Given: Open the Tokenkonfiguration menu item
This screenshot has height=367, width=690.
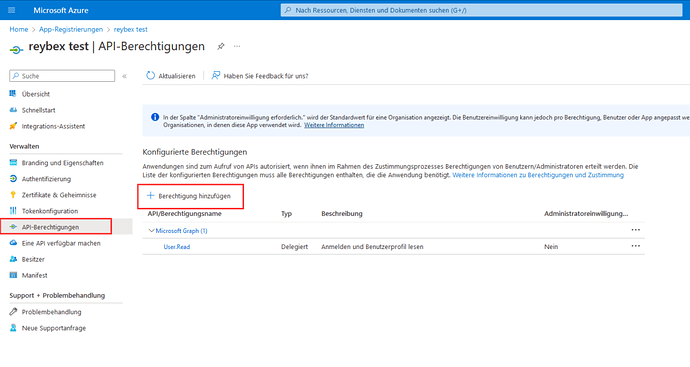Looking at the screenshot, I should point(50,211).
